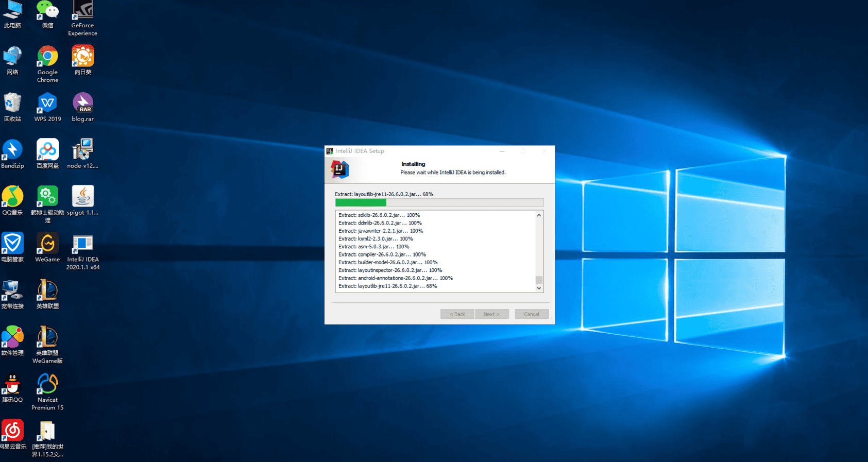Select the QQ音乐 music app icon
Image resolution: width=868 pixels, height=462 pixels.
(12, 197)
